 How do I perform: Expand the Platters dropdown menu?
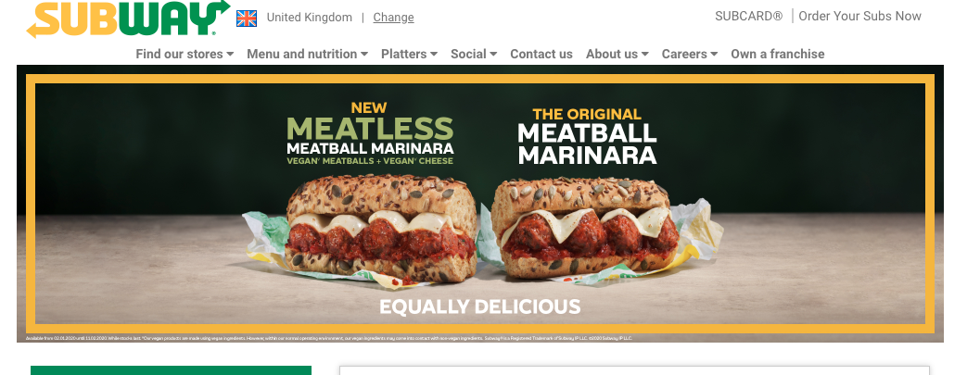pos(409,55)
